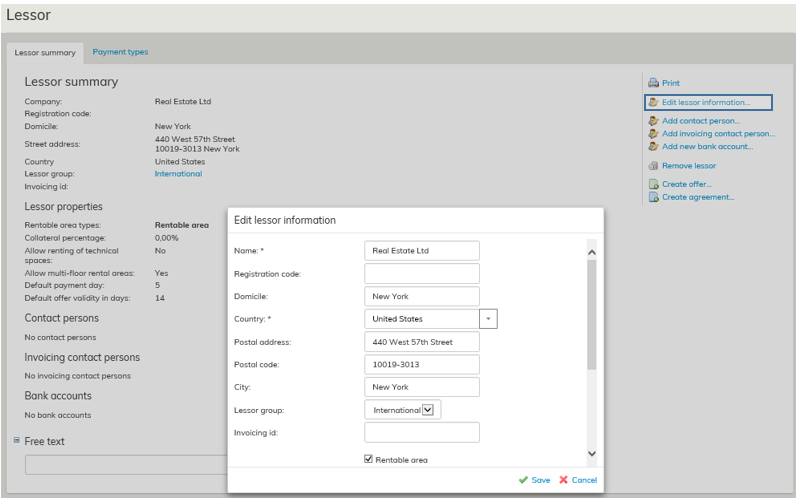Click the Remove lessor icon
The image size is (799, 502).
(653, 166)
